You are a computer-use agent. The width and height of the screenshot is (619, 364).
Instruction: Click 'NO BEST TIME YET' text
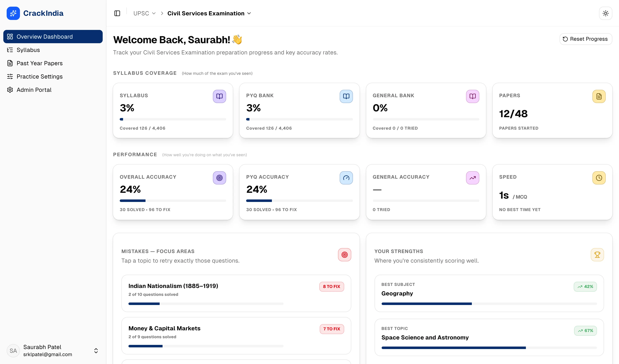pyautogui.click(x=520, y=210)
